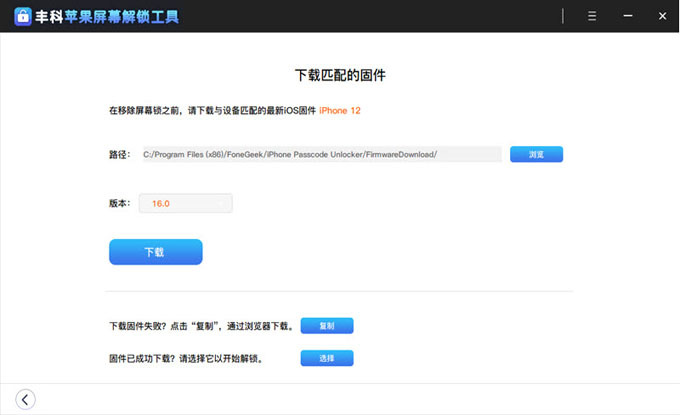The height and width of the screenshot is (415, 680).
Task: Open the 版本 version dropdown showing 16.0
Action: [x=186, y=203]
